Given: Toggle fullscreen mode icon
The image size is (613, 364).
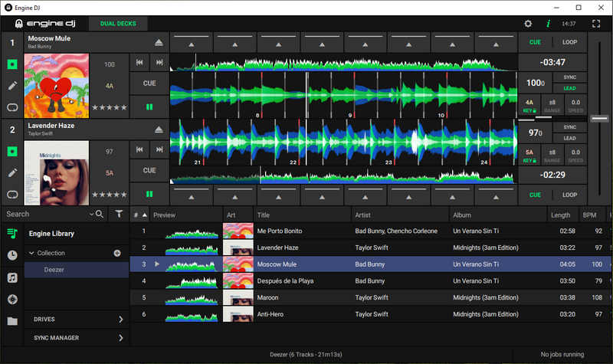Looking at the screenshot, I should point(596,24).
